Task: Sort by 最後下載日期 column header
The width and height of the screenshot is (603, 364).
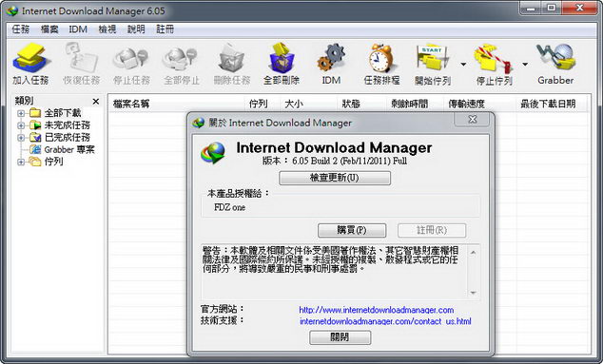Action: [x=552, y=104]
